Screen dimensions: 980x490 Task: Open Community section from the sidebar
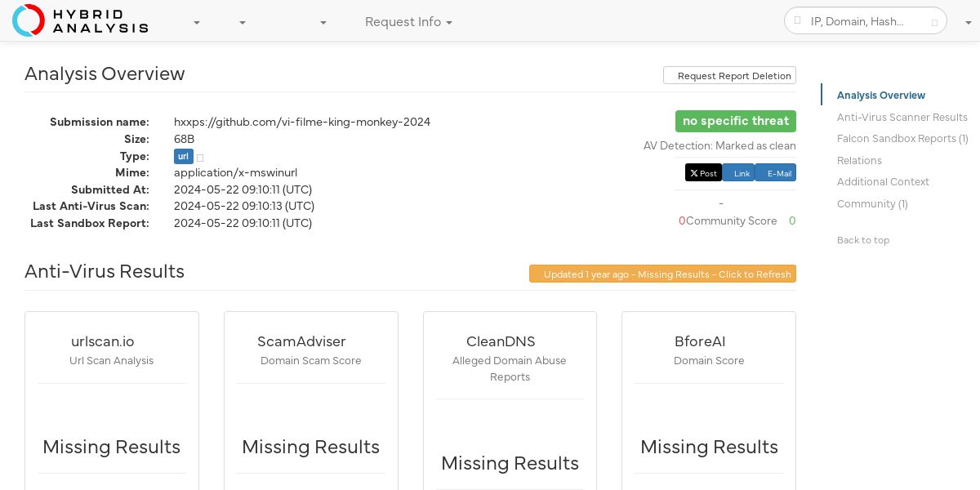click(872, 203)
